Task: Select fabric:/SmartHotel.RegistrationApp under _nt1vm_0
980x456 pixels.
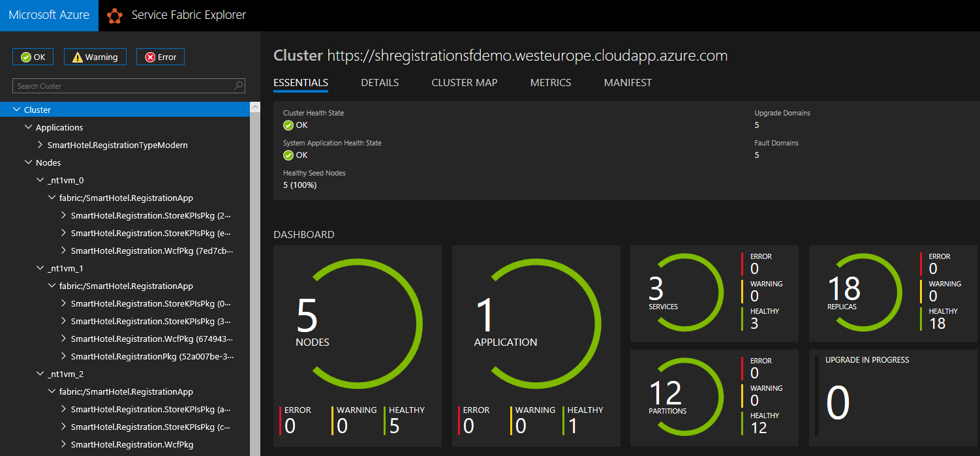Action: 126,198
